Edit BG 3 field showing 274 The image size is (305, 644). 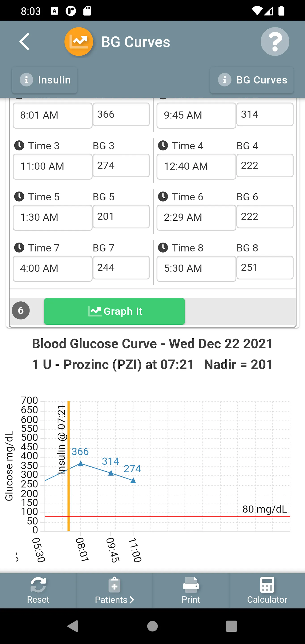[121, 165]
